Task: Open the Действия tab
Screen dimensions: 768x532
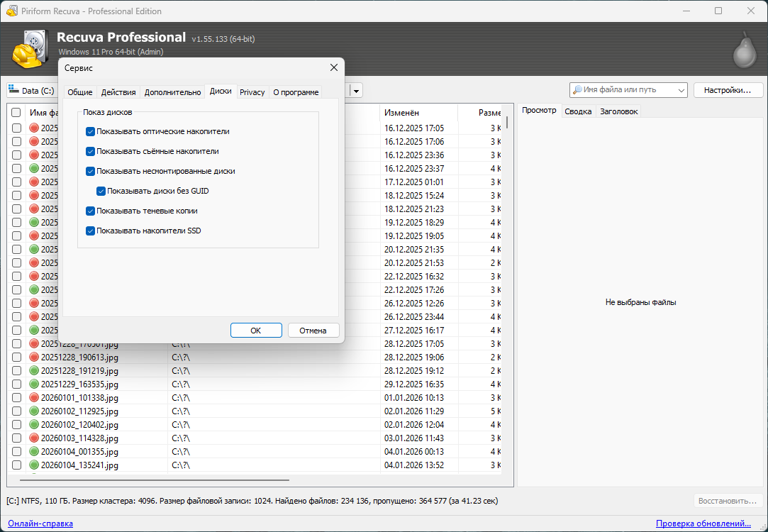Action: tap(118, 92)
